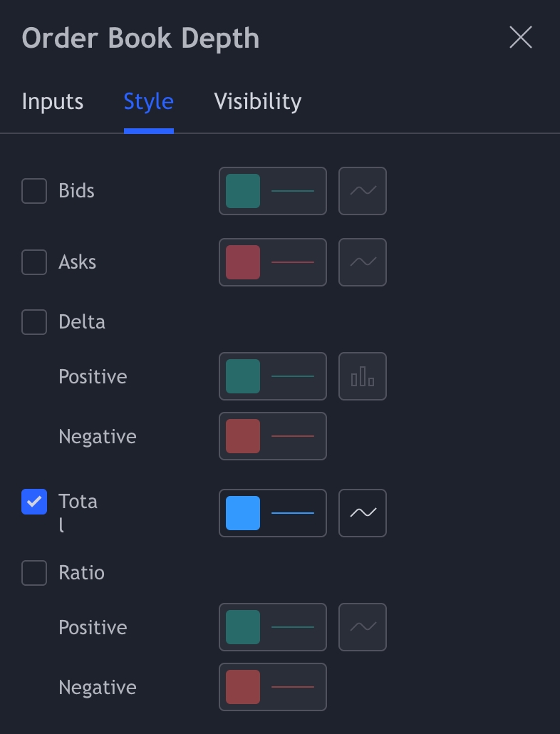The image size is (560, 734).
Task: Enable the Asks checkbox
Action: pyautogui.click(x=34, y=262)
